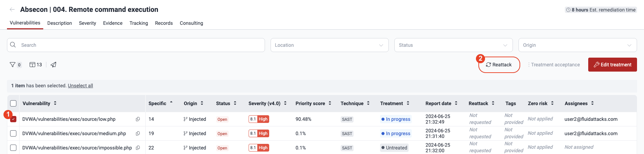This screenshot has width=644, height=154.
Task: Click the Treatment acceptance button
Action: click(554, 65)
